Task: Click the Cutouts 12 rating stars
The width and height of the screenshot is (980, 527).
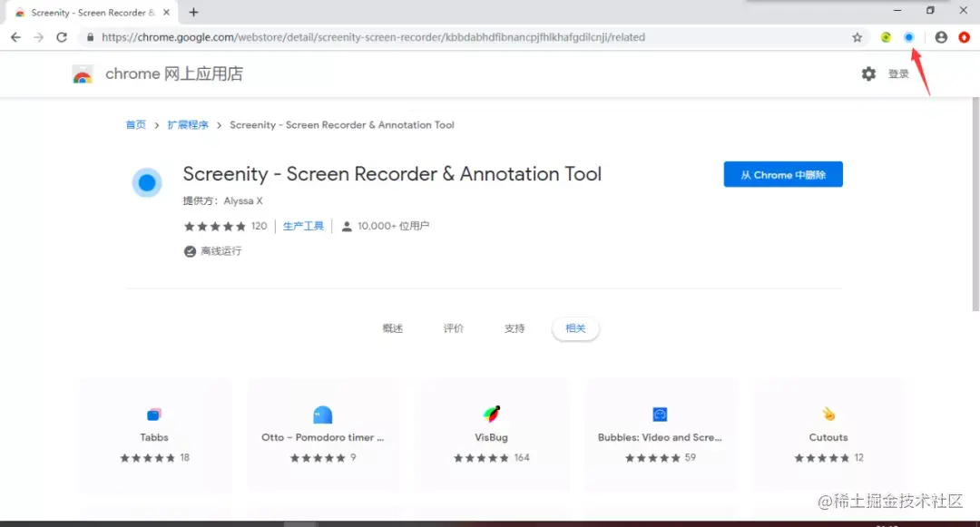Action: [x=821, y=458]
